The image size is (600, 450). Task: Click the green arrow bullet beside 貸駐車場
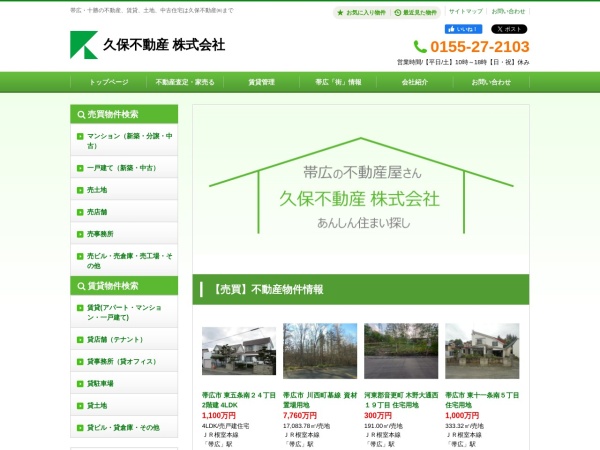pyautogui.click(x=80, y=384)
